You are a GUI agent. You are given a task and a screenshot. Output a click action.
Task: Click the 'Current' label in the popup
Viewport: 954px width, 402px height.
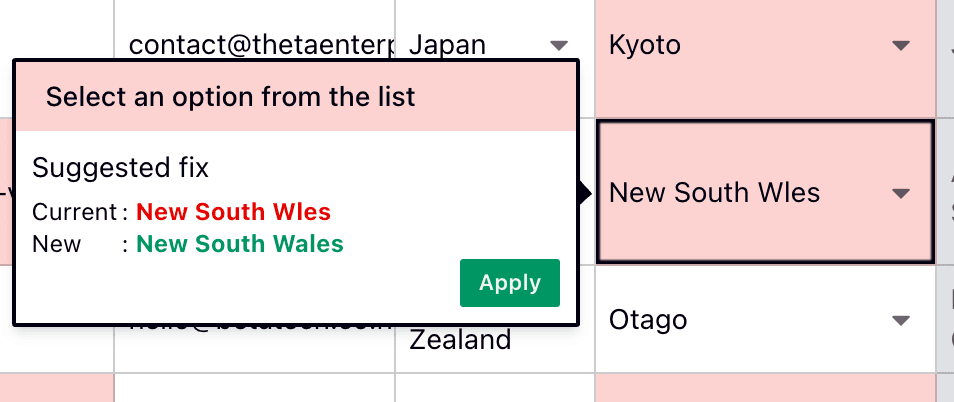tap(75, 212)
